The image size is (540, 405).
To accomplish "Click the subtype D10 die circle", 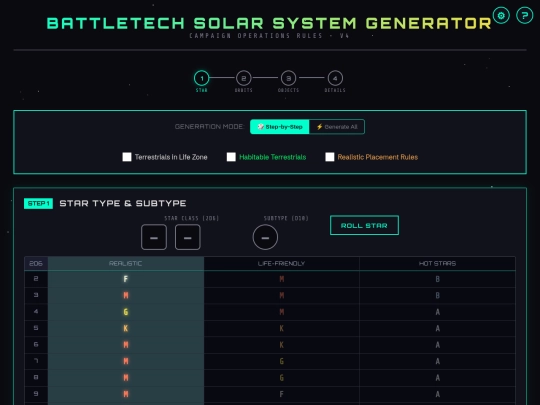I will pyautogui.click(x=265, y=237).
